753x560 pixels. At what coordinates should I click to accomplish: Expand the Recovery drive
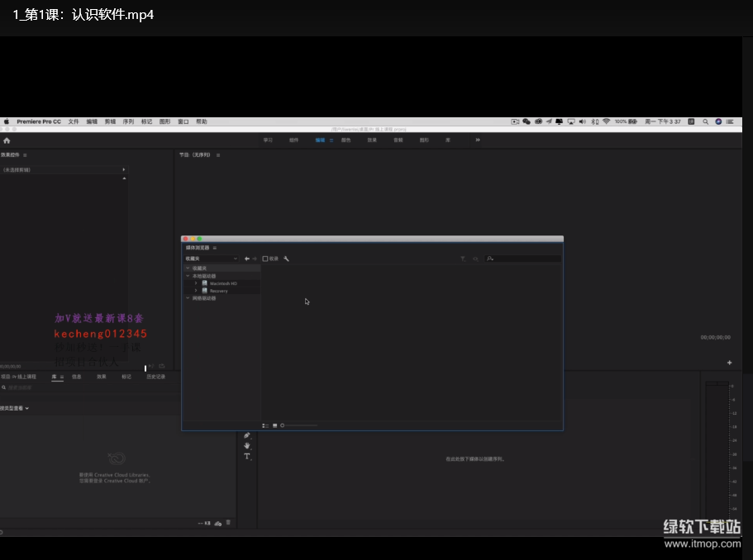click(x=196, y=291)
